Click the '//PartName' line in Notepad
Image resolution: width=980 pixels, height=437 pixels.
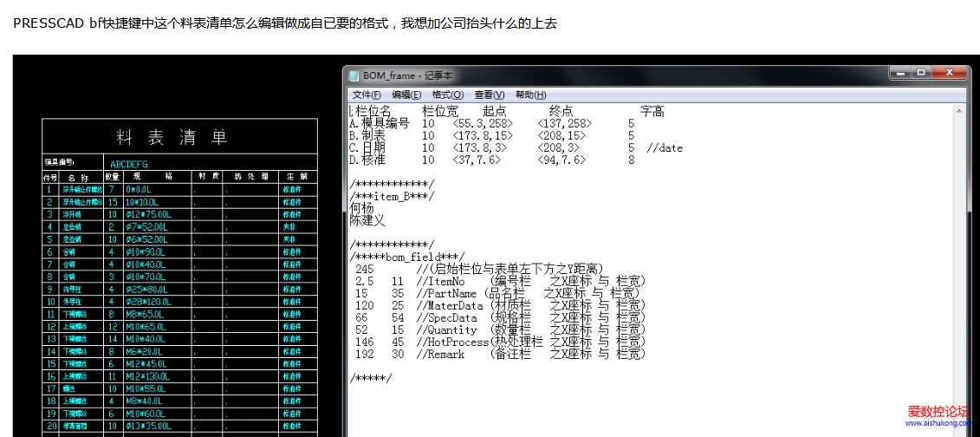tap(497, 293)
